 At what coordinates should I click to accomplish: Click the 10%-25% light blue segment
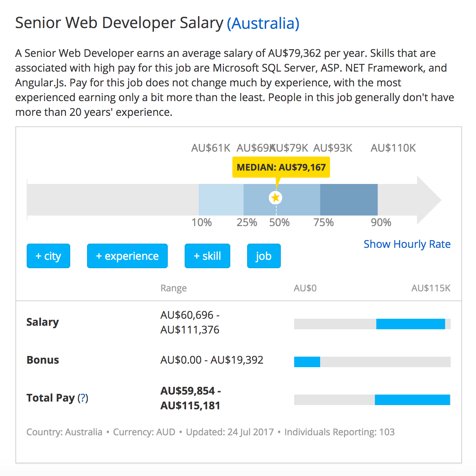221,199
